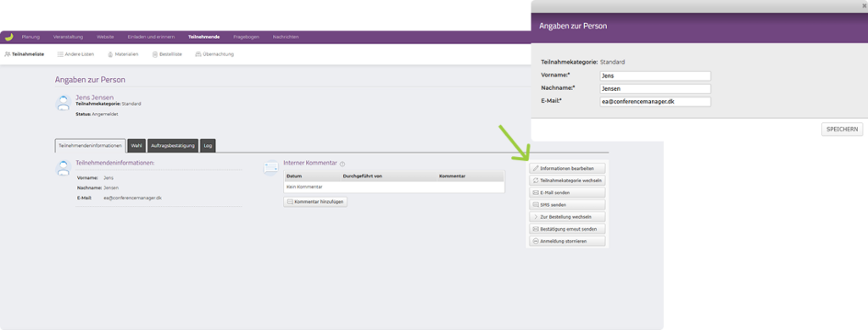Switch to the Wahl tab

pyautogui.click(x=136, y=146)
